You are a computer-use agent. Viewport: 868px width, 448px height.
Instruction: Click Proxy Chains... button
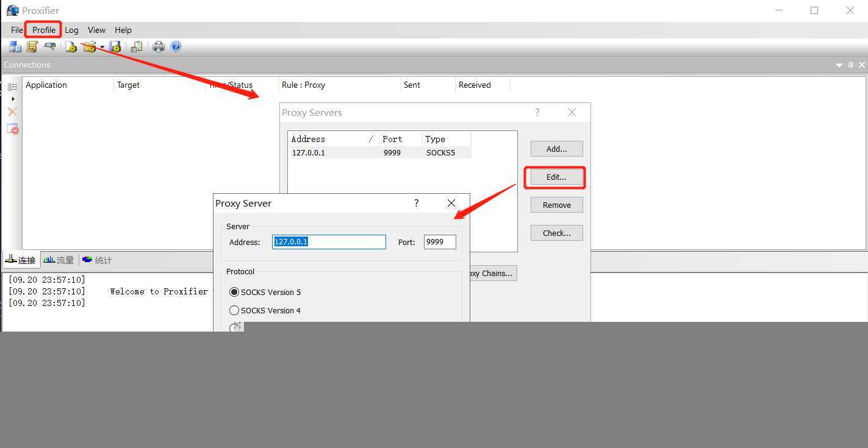point(493,273)
